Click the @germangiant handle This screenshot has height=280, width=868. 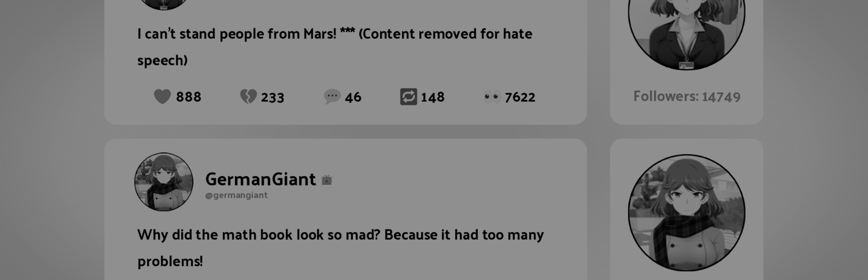tap(236, 195)
